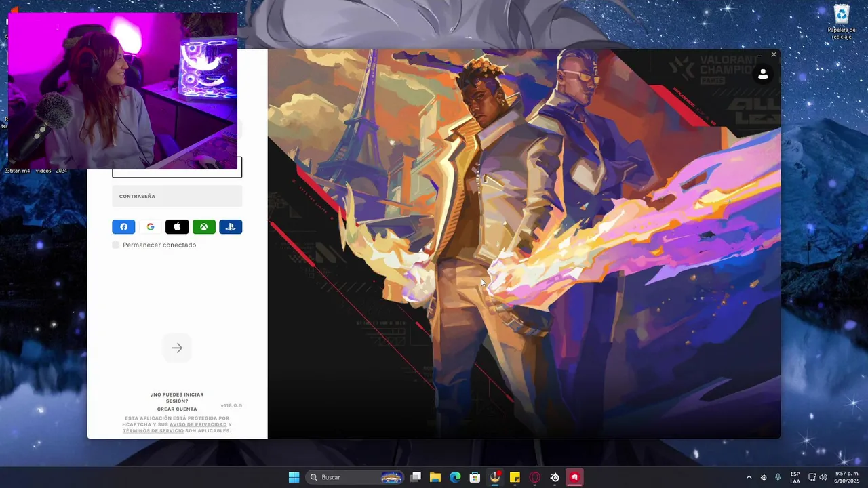Open Opera GX from the taskbar
The width and height of the screenshot is (868, 488).
[535, 477]
